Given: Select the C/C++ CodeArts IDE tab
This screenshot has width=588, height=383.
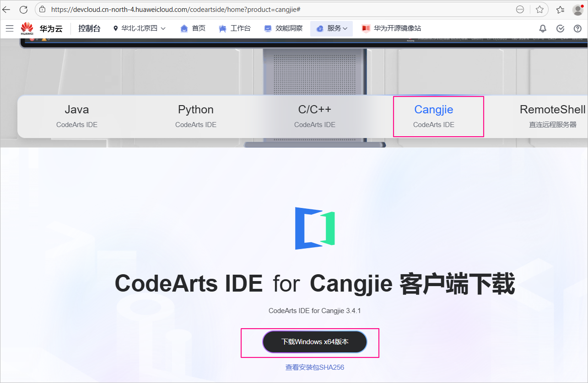Looking at the screenshot, I should 315,117.
